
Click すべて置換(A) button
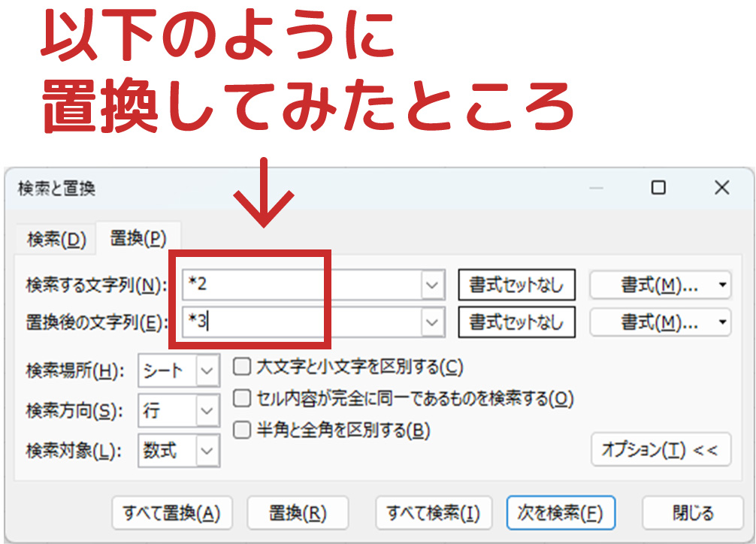pyautogui.click(x=171, y=513)
